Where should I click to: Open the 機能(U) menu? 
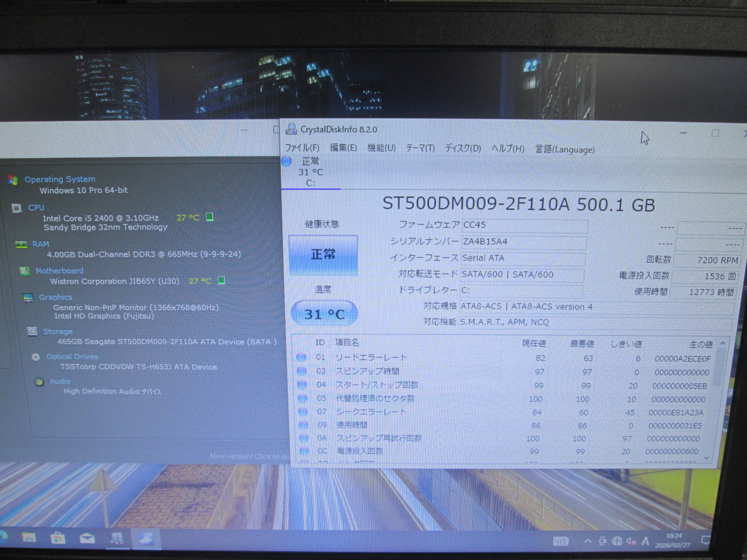381,148
